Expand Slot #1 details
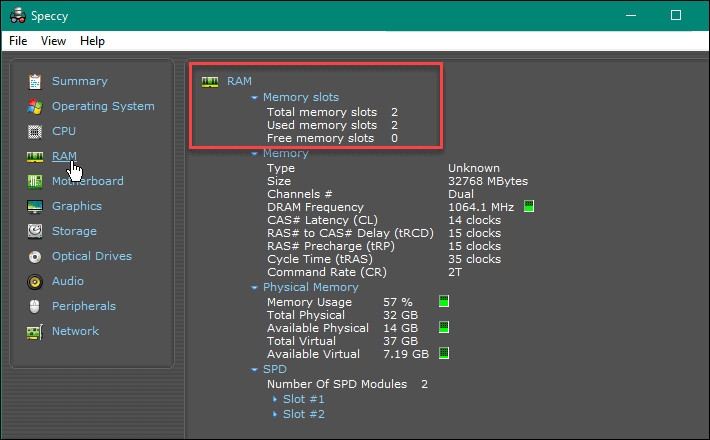The image size is (710, 440). point(274,399)
